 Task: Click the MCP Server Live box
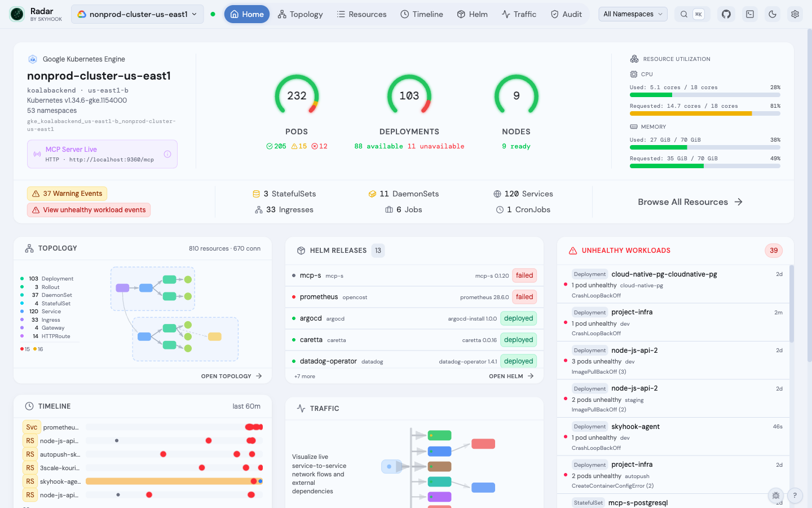102,154
